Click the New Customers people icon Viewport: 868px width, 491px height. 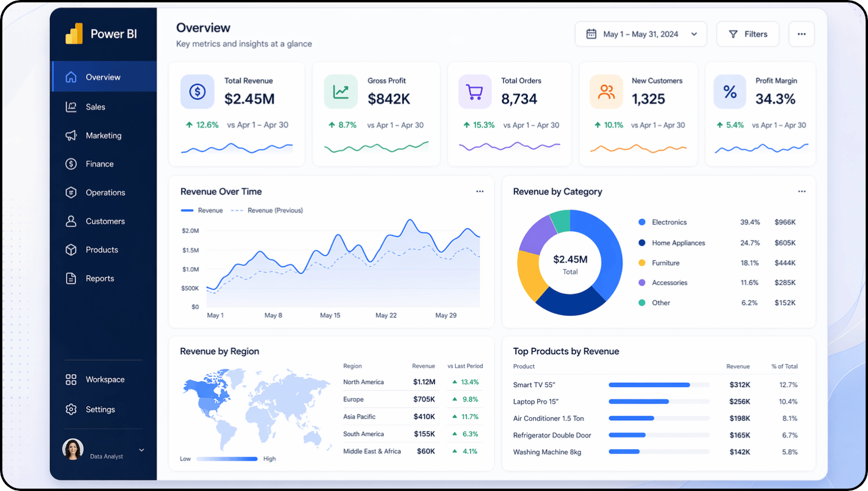606,91
